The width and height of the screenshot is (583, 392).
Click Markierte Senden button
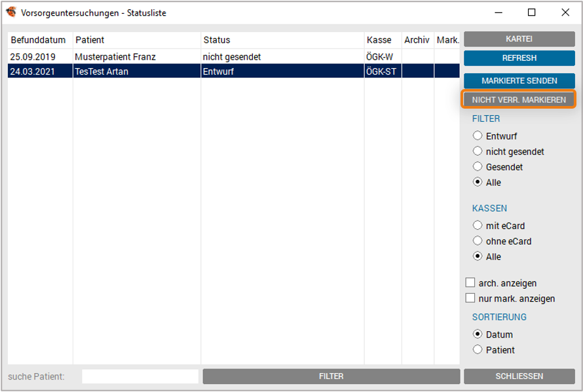click(519, 80)
